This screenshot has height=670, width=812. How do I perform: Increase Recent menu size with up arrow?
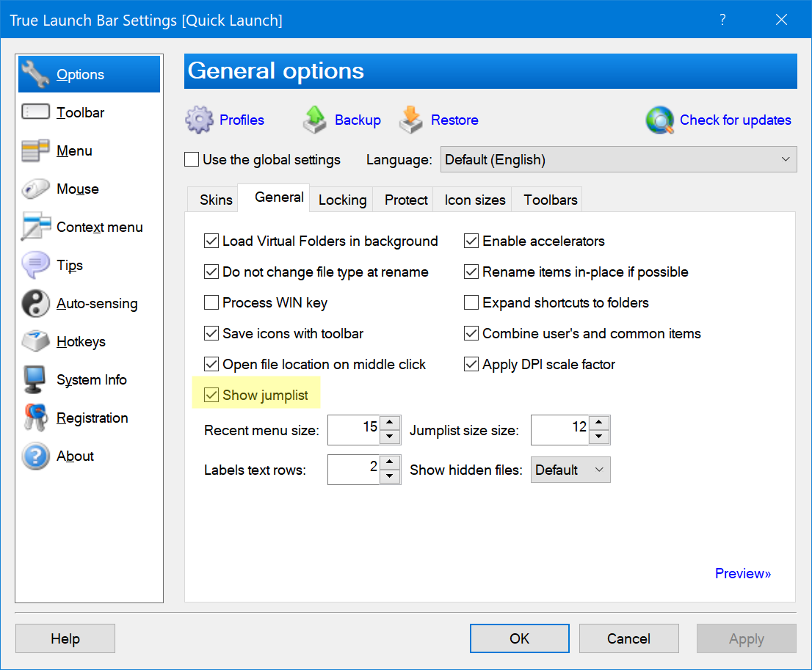click(x=391, y=423)
